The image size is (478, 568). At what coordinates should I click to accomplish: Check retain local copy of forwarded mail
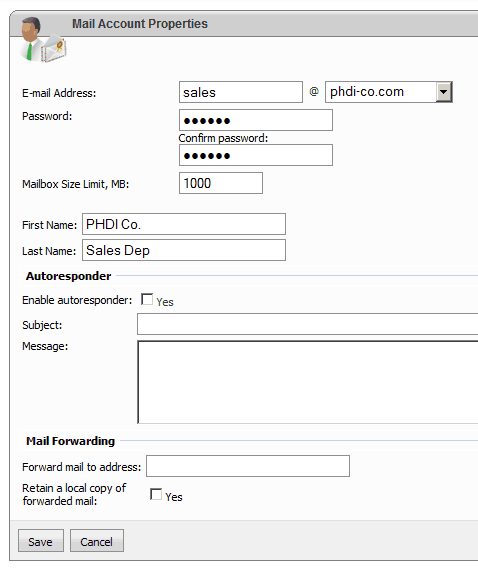156,494
